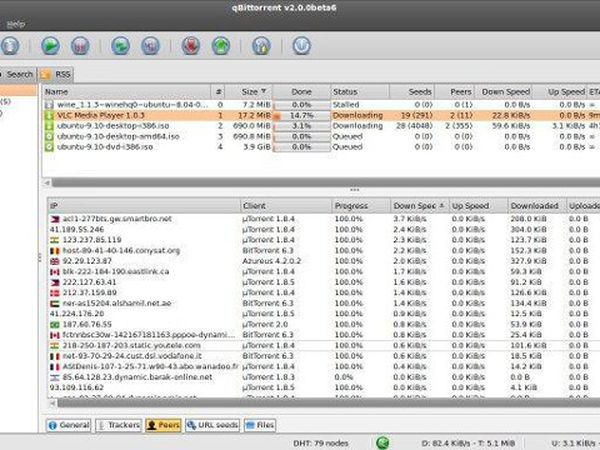Open the URL seeds tab
The image size is (600, 450).
(x=212, y=425)
